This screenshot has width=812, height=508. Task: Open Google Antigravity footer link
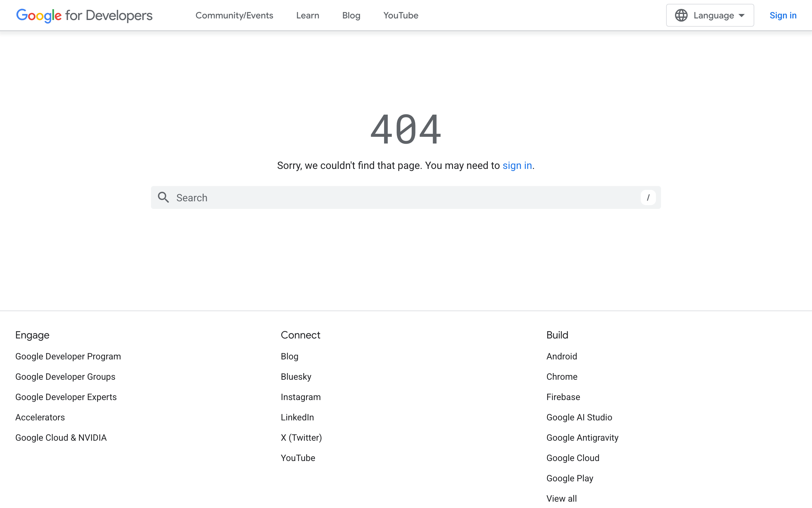[582, 438]
